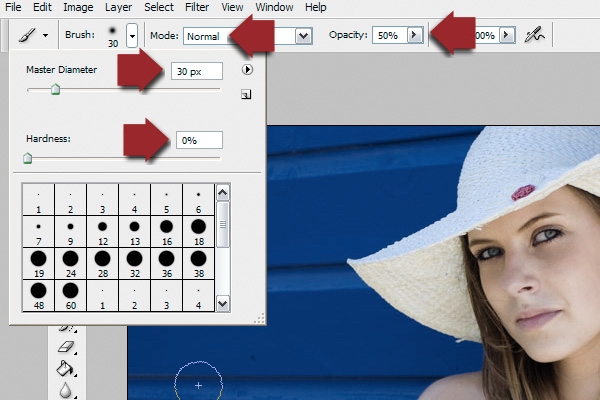Image resolution: width=600 pixels, height=400 pixels.
Task: Click the Hardness slider handle
Action: (27, 157)
